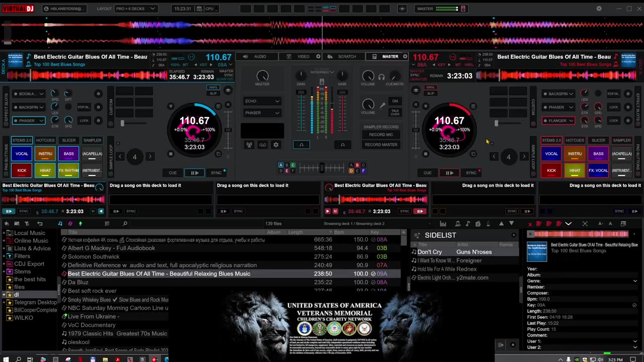
Task: Click the VOCAL stem pad on the left deck
Action: click(22, 154)
